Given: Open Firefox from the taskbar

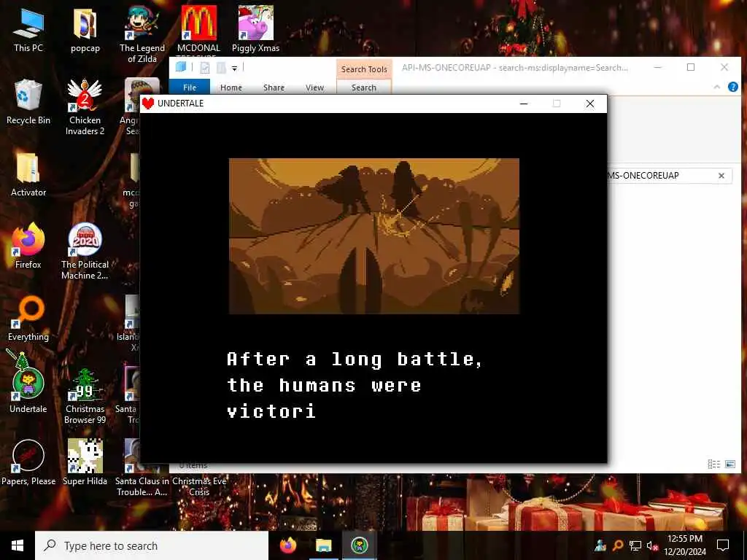Looking at the screenshot, I should pos(287,545).
